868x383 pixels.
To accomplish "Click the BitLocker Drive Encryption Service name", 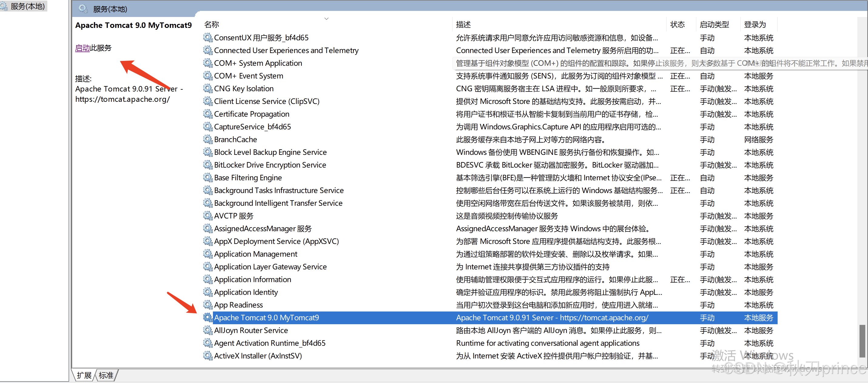I will 270,165.
